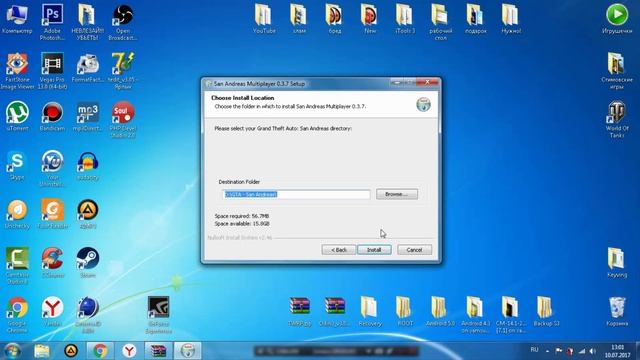Select the Google Chrome desktop shortcut
Viewport: 640px width, 360px height.
17,315
